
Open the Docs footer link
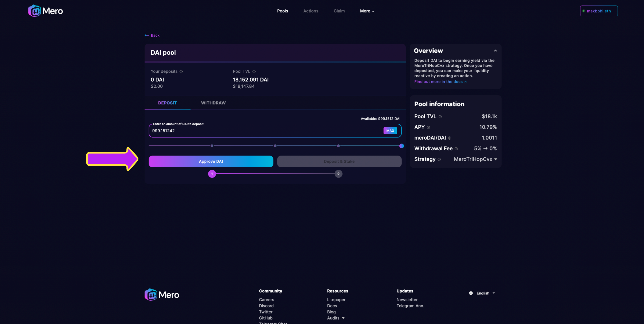[x=332, y=306]
